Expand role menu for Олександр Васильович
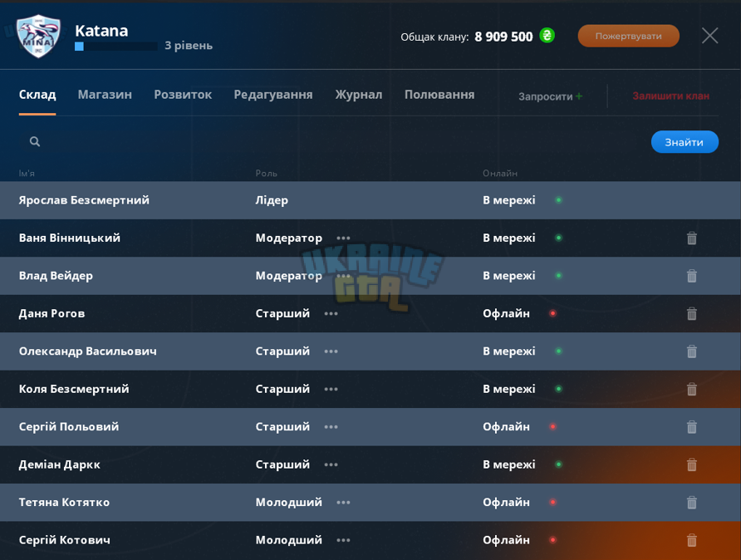The width and height of the screenshot is (741, 560). [x=331, y=351]
